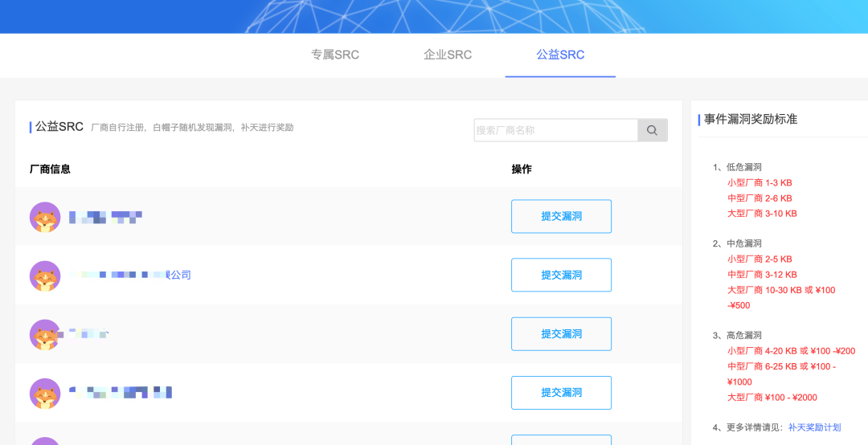Switch to the 专属SRC tab

[x=335, y=55]
